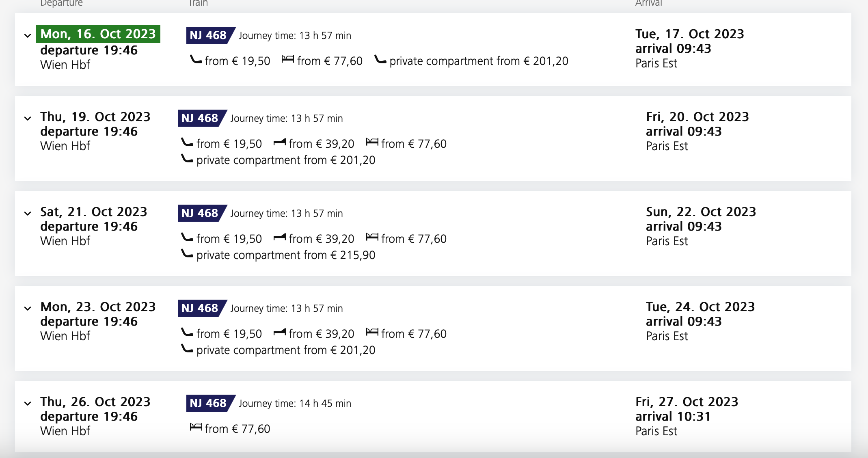Image resolution: width=868 pixels, height=458 pixels.
Task: Click sleeper bed icon in Thu 26 Oct row
Action: point(196,427)
